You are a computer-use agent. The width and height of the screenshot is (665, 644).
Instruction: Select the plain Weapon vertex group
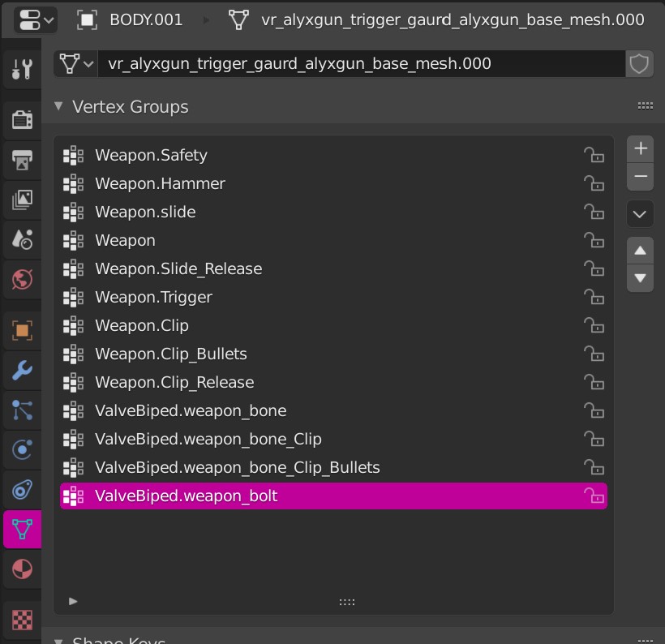pyautogui.click(x=333, y=241)
